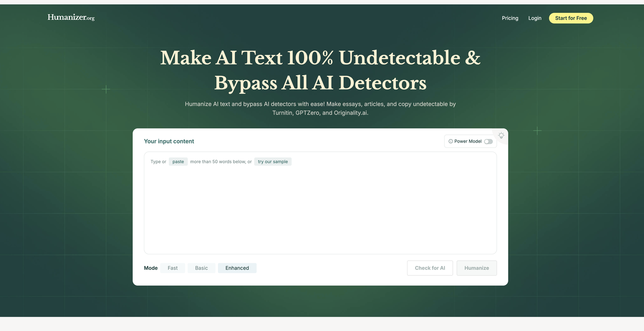644x331 pixels.
Task: Click the Humanizer.org logo
Action: click(x=71, y=18)
